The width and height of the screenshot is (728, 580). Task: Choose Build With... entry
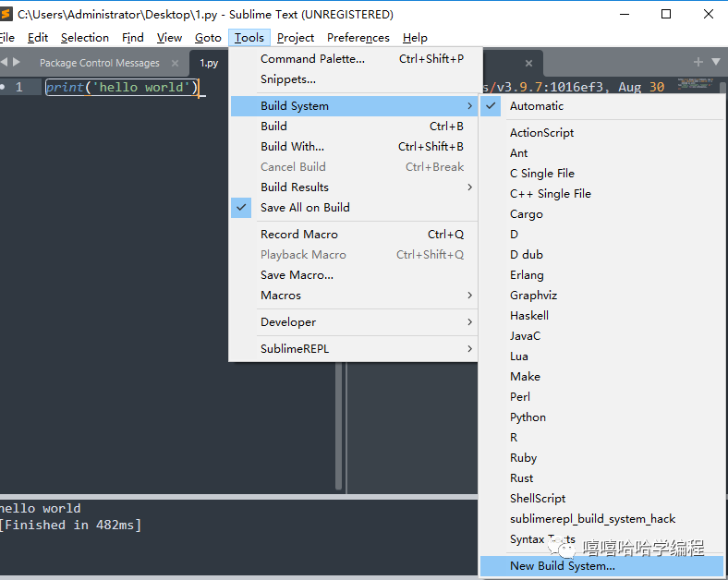[353, 147]
